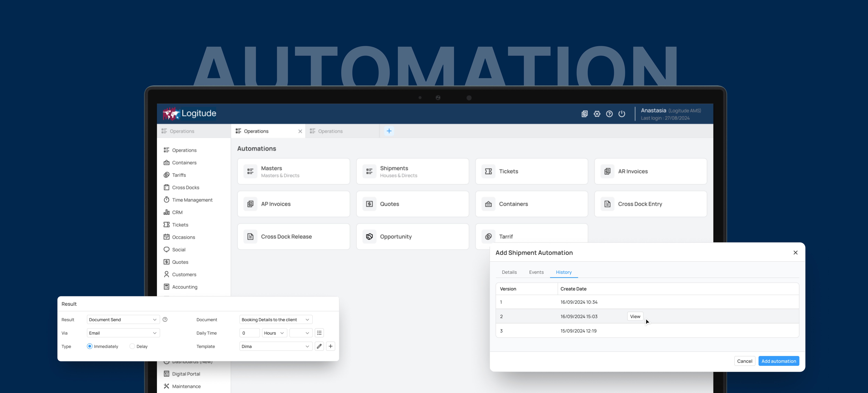Open a new tab with plus icon
This screenshot has height=393, width=868.
[x=389, y=131]
